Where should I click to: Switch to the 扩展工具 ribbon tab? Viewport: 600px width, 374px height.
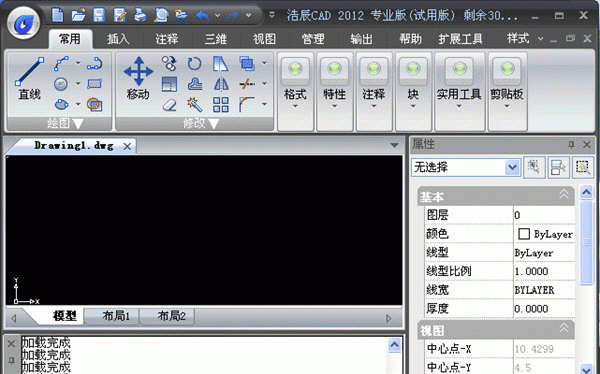pyautogui.click(x=460, y=39)
